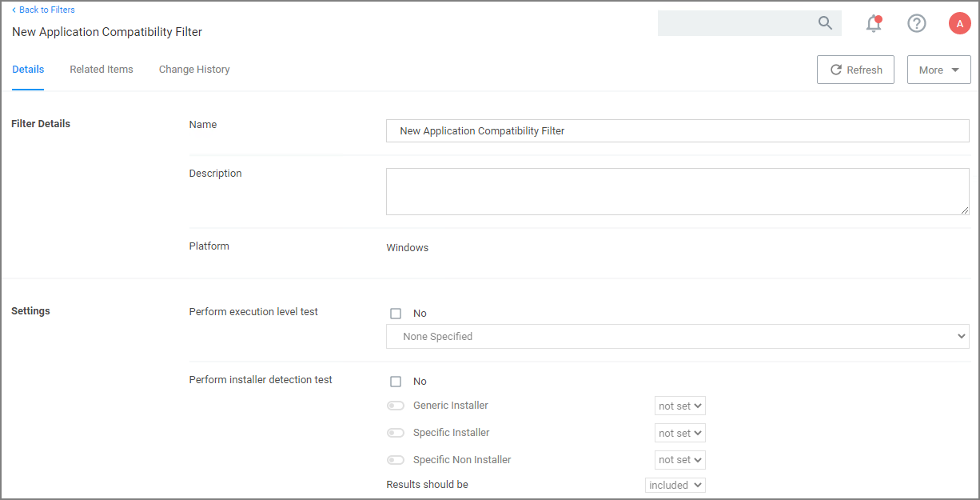Image resolution: width=980 pixels, height=500 pixels.
Task: Open the None Specified dropdown
Action: click(x=677, y=337)
